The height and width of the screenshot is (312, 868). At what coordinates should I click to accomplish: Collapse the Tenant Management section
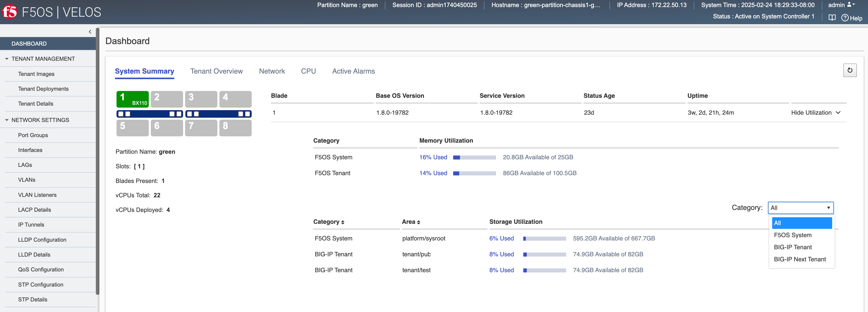pos(6,59)
